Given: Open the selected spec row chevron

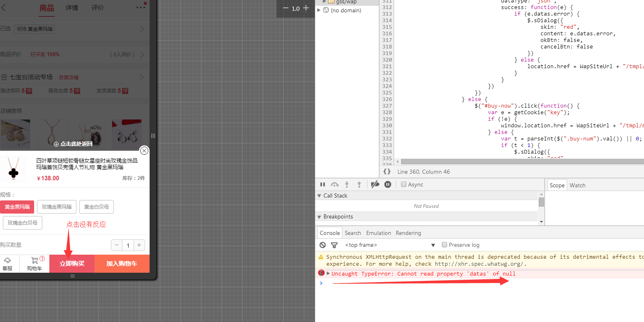Looking at the screenshot, I should (142, 29).
